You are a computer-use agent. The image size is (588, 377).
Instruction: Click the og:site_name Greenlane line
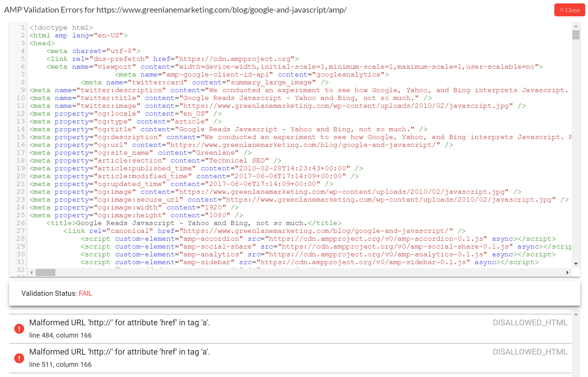141,153
